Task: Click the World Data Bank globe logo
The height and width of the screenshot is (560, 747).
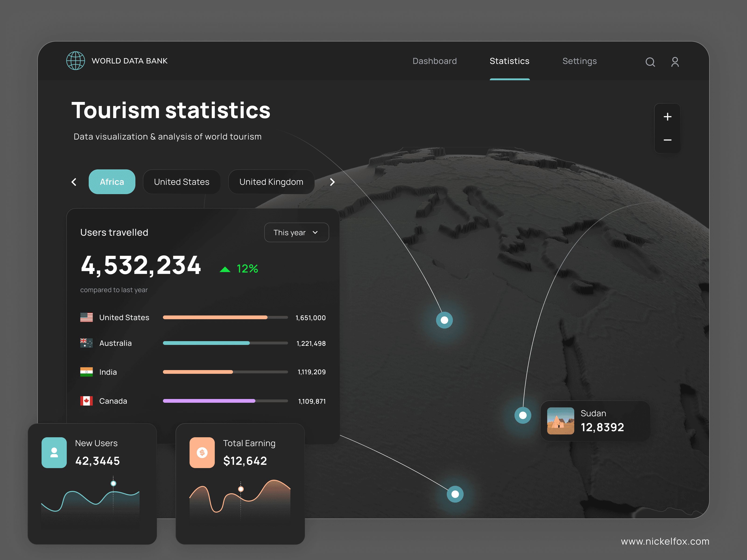Action: point(76,61)
